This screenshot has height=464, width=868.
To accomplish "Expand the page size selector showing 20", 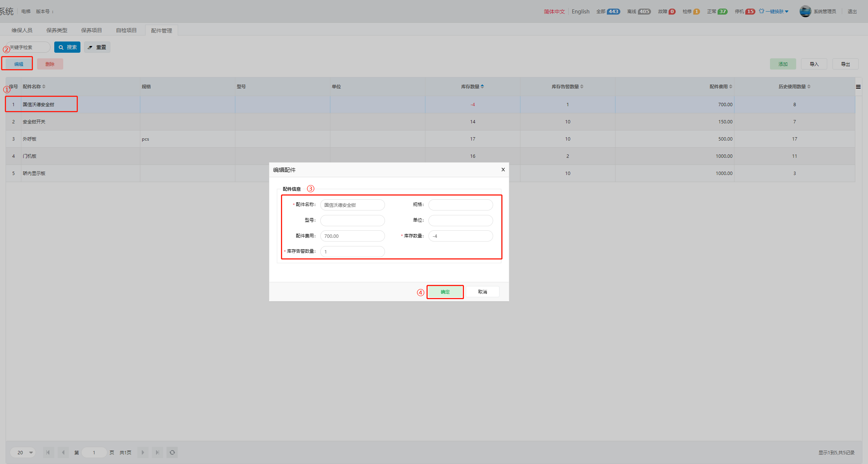I will pyautogui.click(x=23, y=452).
